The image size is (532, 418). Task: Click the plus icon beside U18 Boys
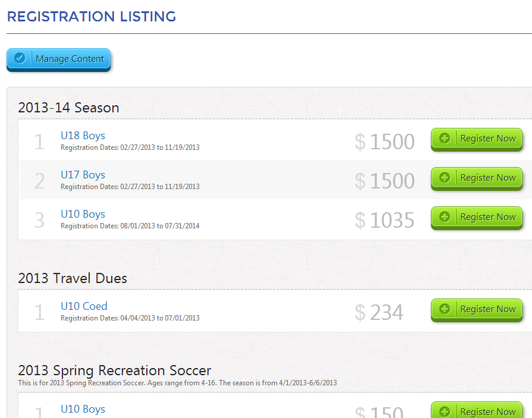pos(445,138)
